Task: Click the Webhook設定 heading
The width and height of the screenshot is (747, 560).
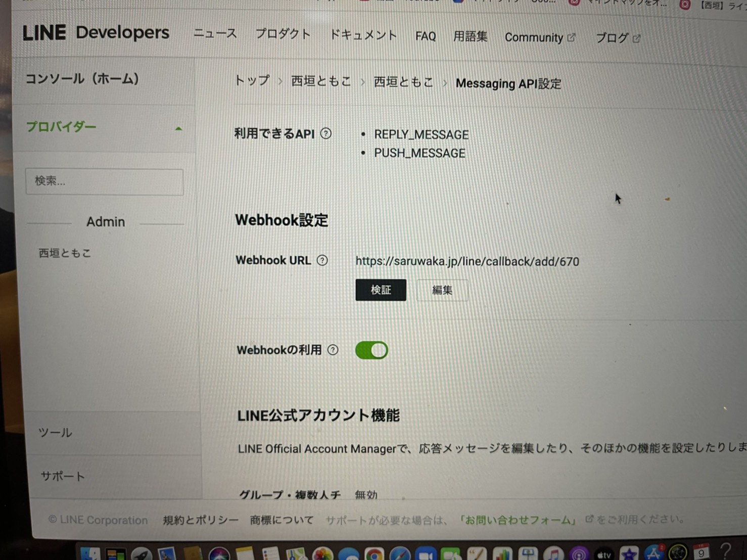Action: point(282,220)
